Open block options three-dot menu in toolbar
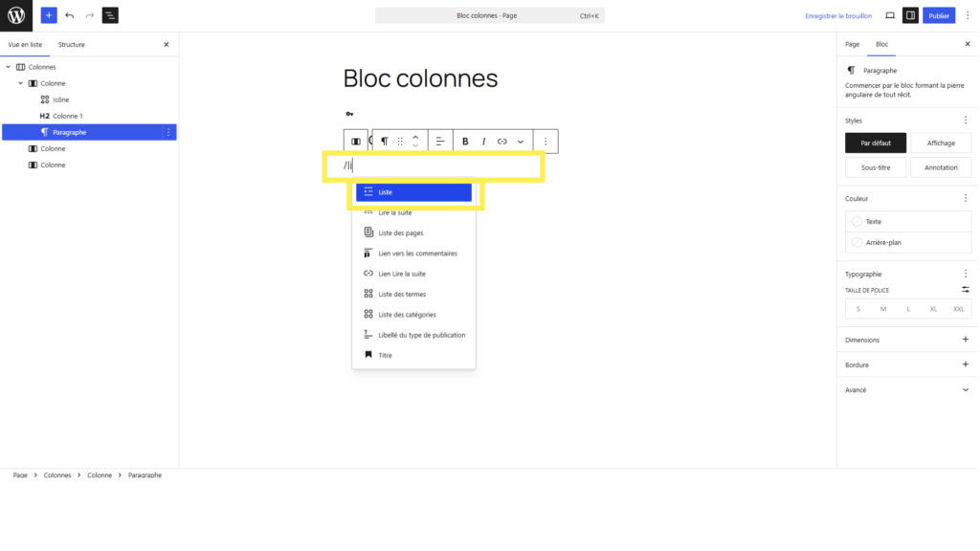 (x=545, y=142)
